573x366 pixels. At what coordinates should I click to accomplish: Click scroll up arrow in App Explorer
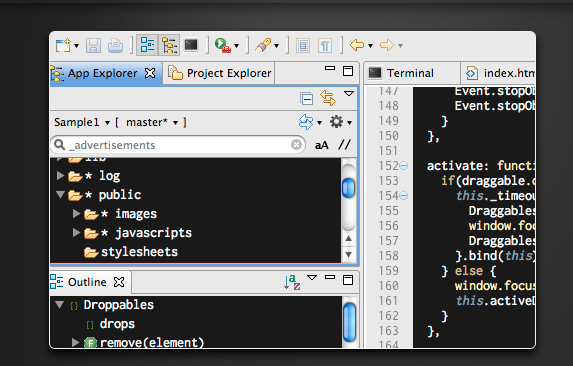[349, 239]
